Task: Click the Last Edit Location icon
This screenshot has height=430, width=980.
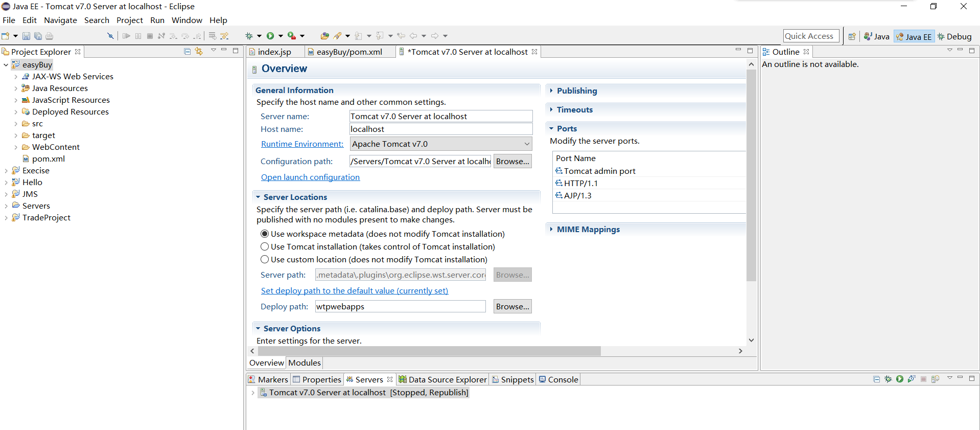Action: (401, 36)
